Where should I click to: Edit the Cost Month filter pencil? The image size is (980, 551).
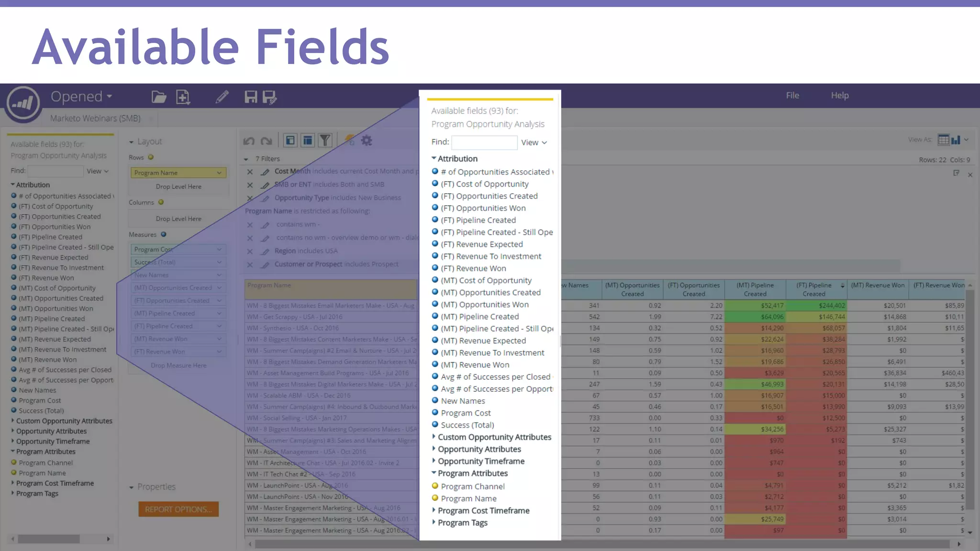265,171
